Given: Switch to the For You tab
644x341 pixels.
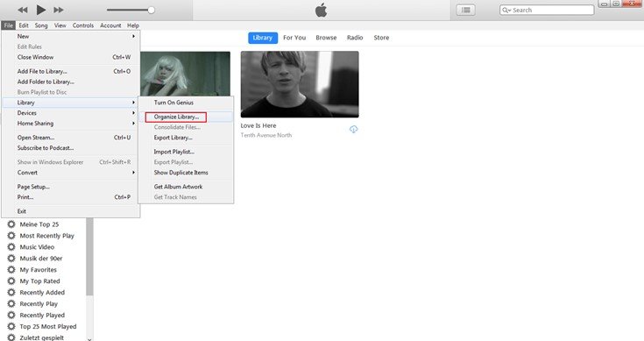Looking at the screenshot, I should [x=294, y=38].
